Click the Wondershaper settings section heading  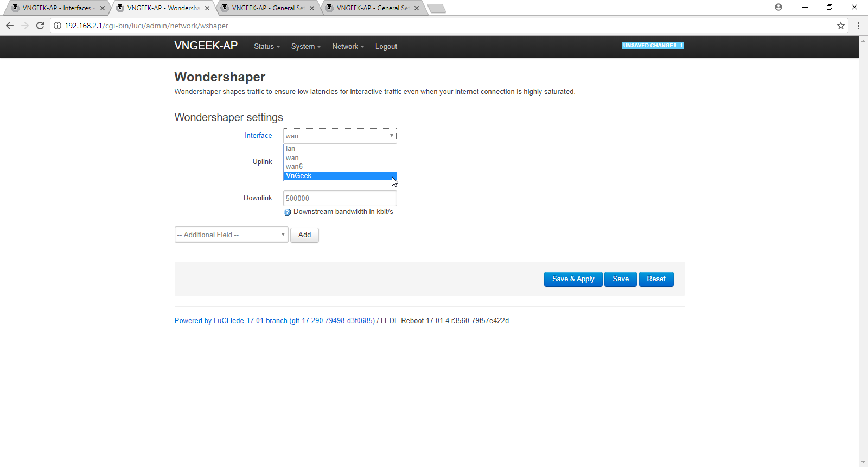[x=229, y=117]
